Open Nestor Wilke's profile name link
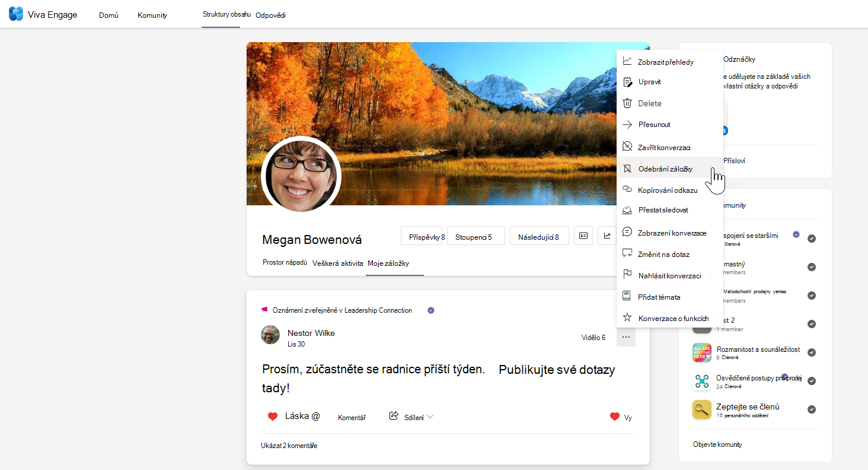Image resolution: width=868 pixels, height=470 pixels. coord(311,333)
